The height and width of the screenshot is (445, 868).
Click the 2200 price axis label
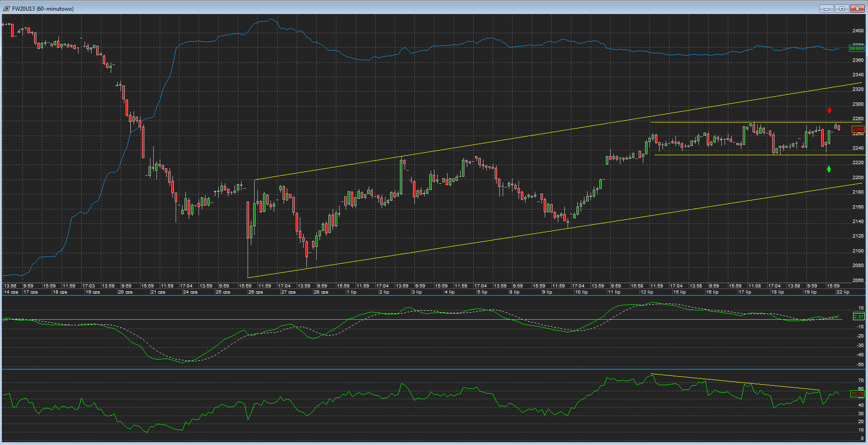pos(858,178)
